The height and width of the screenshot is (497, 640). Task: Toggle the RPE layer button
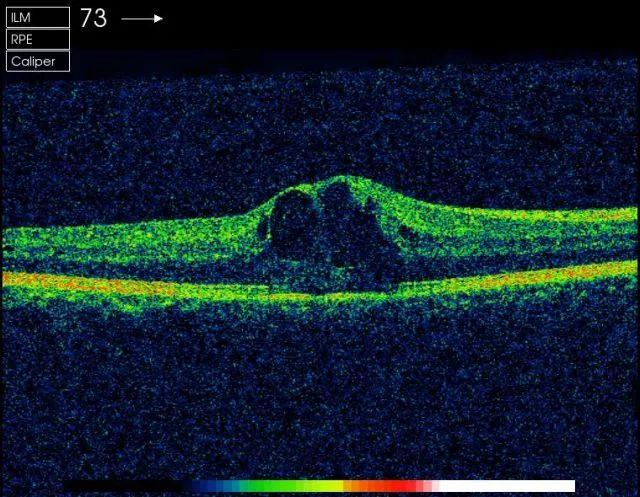[x=38, y=40]
